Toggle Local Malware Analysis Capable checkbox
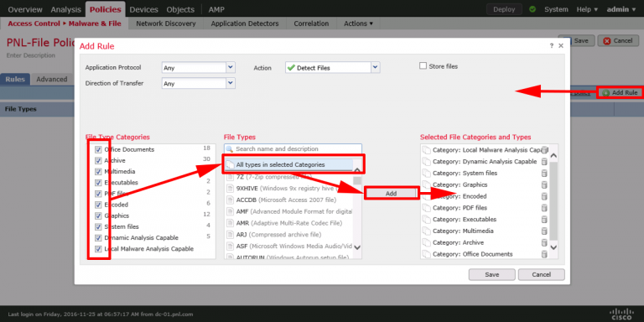Image resolution: width=644 pixels, height=322 pixels. pos(98,249)
